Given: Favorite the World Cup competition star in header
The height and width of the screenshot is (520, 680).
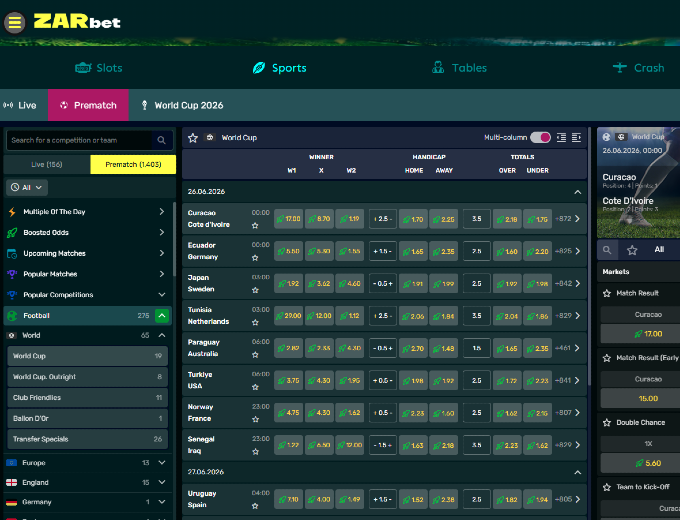Looking at the screenshot, I should 193,138.
